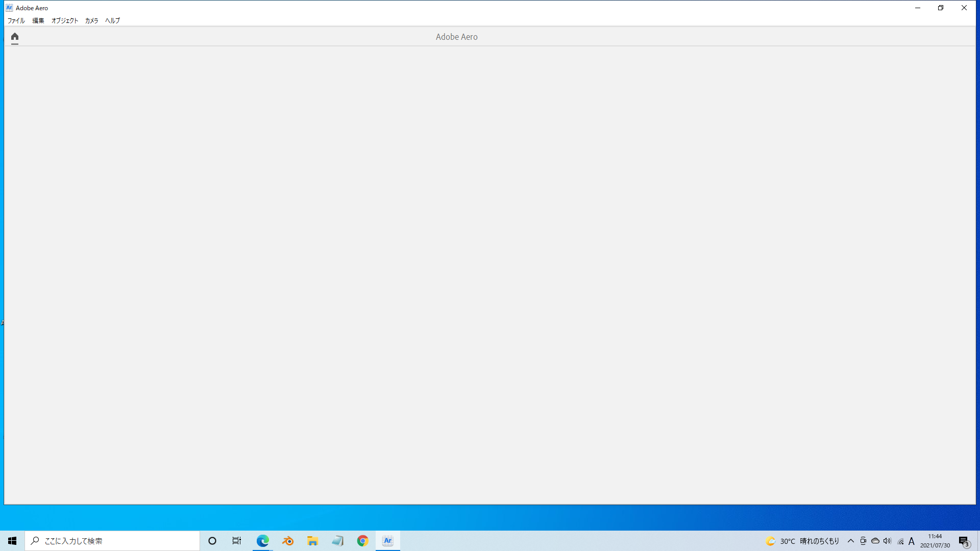980x551 pixels.
Task: Open the ファイル menu
Action: tap(16, 21)
